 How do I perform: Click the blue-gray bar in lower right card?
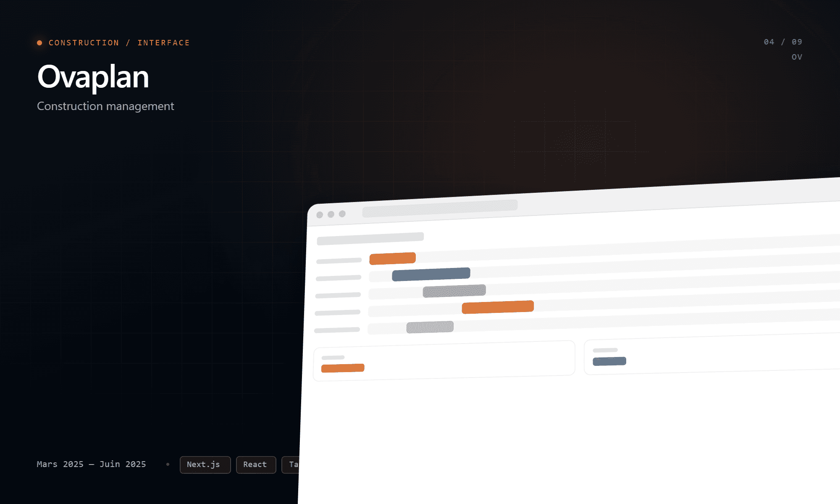pos(609,361)
